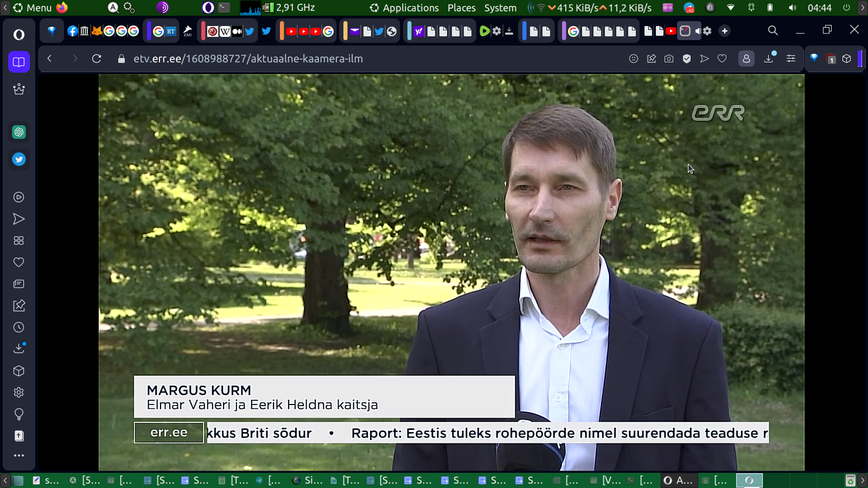
Task: Open the volume speaker in system tray
Action: pos(792,8)
